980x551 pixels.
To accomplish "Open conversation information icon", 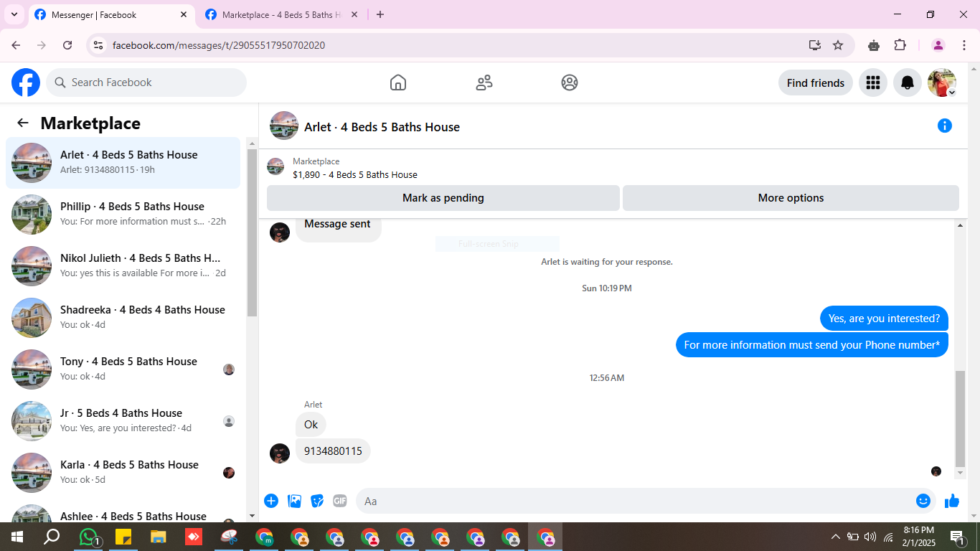I will tap(945, 126).
